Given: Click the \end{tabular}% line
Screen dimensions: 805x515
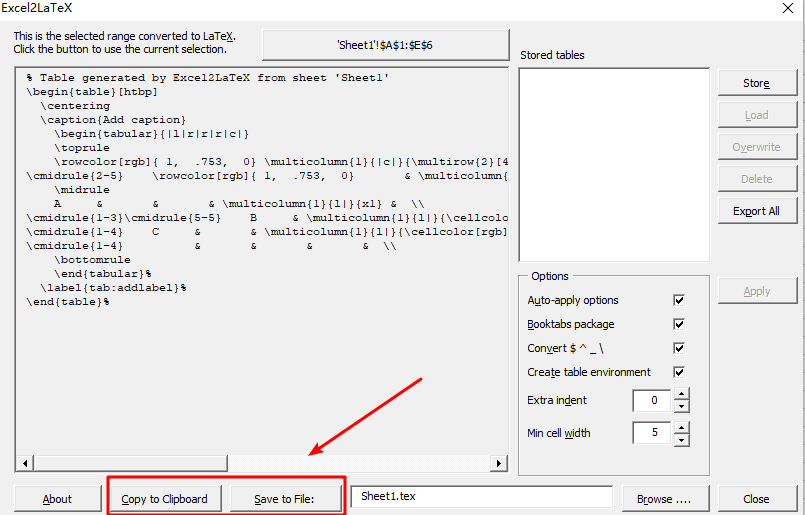Looking at the screenshot, I should tap(103, 274).
